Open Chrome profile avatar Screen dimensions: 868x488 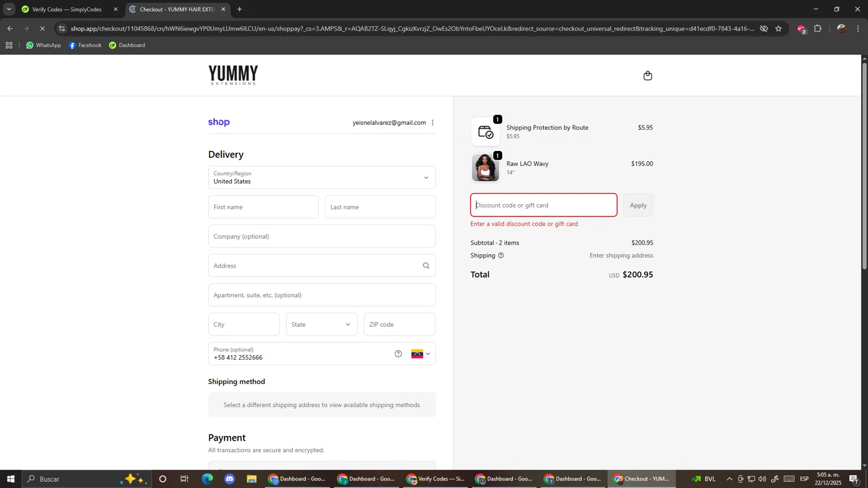[841, 28]
